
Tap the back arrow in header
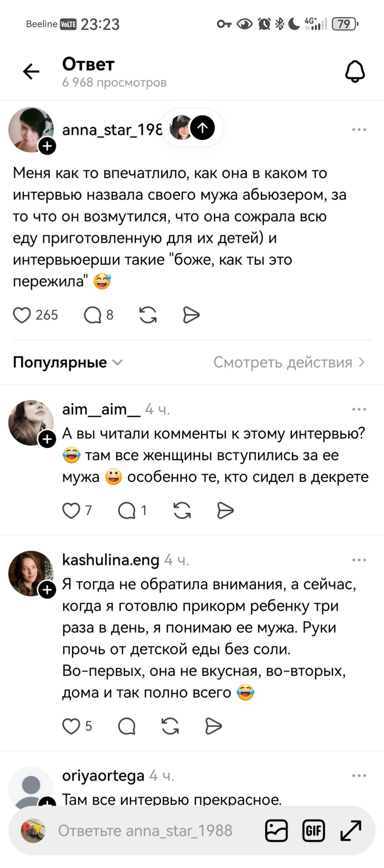point(31,71)
